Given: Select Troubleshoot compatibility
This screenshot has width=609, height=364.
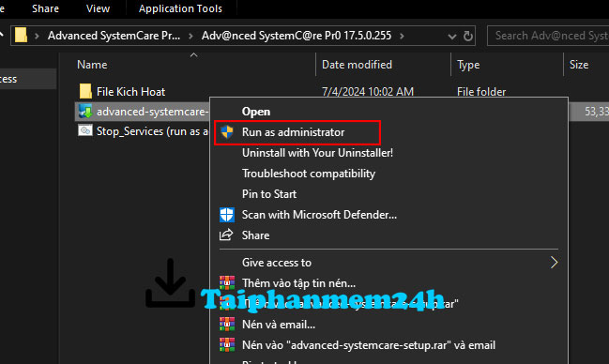Looking at the screenshot, I should (x=309, y=174).
